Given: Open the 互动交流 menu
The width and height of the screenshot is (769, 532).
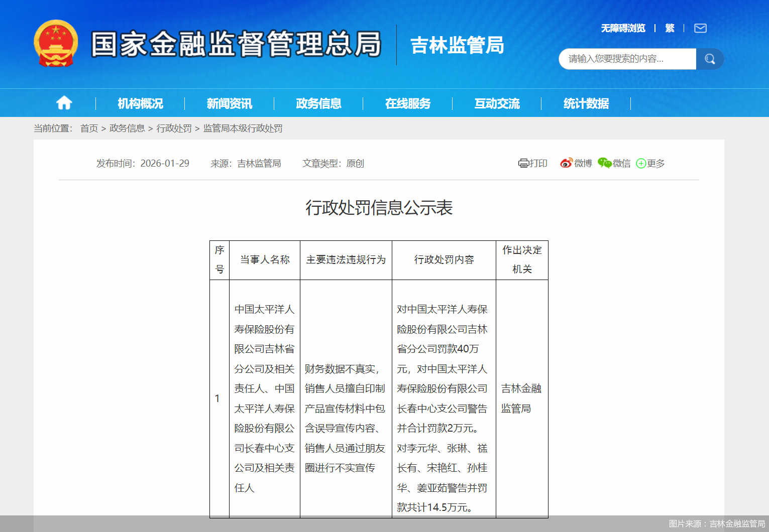Looking at the screenshot, I should tap(496, 103).
